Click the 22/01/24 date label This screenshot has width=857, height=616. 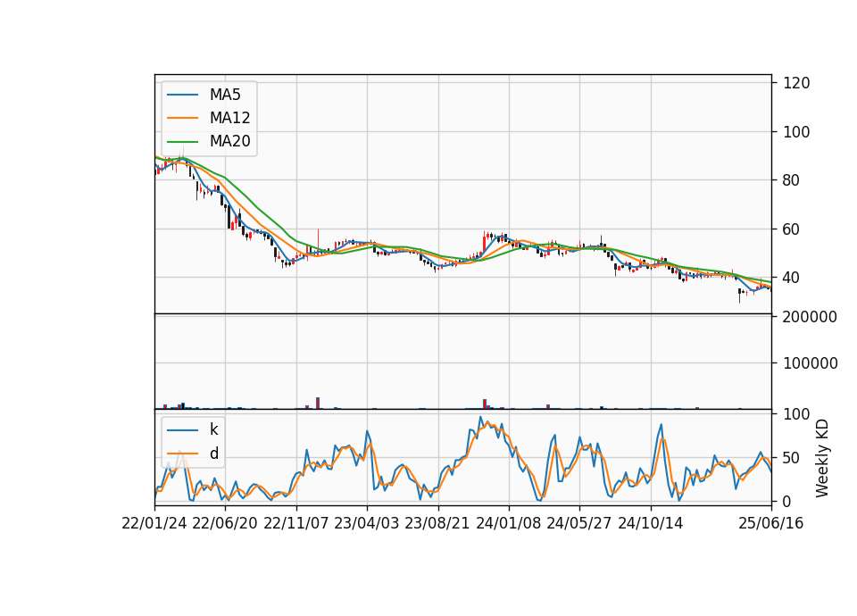click(154, 524)
